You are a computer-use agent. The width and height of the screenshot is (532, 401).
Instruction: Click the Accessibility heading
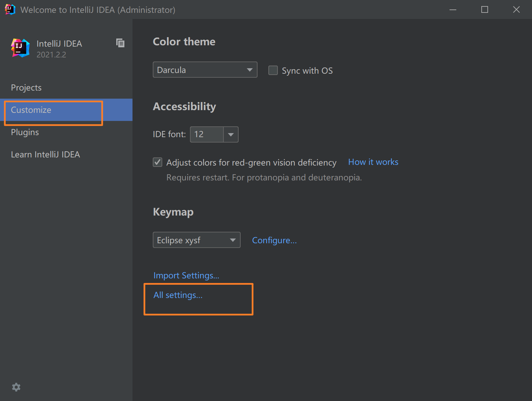click(185, 106)
